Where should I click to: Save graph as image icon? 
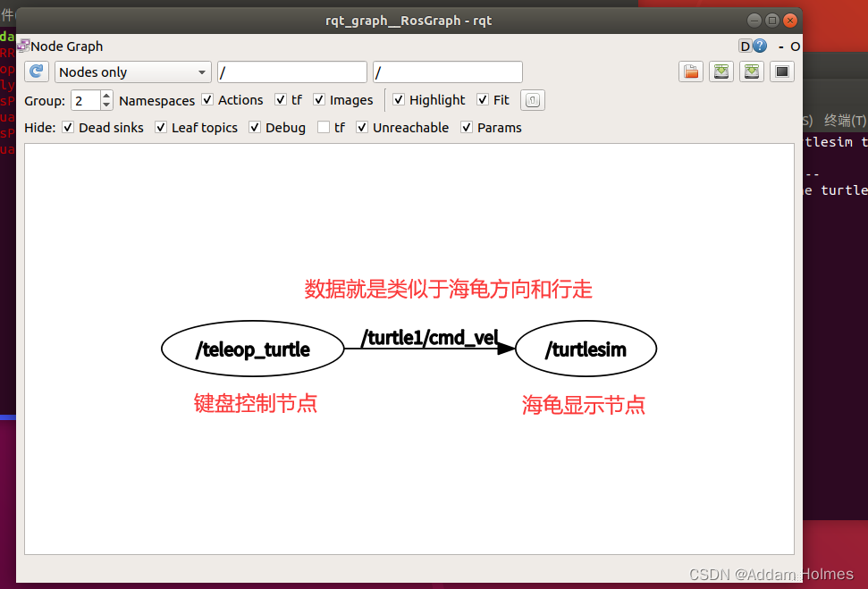[x=782, y=72]
